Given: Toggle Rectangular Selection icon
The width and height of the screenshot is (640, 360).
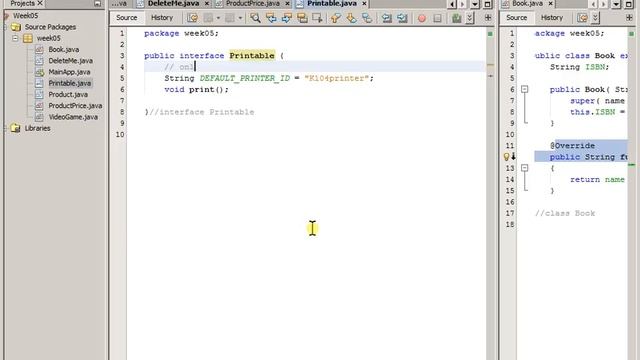Looking at the screenshot, I should tap(317, 18).
